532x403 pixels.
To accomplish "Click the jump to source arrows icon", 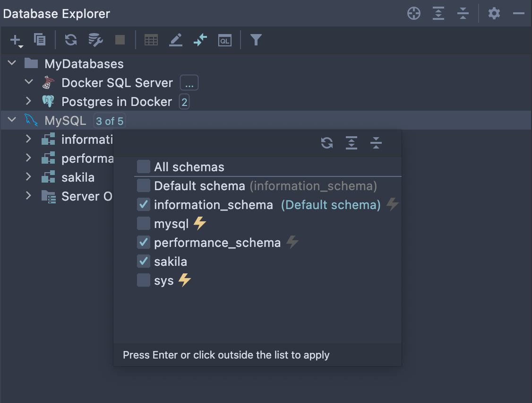I will click(200, 40).
